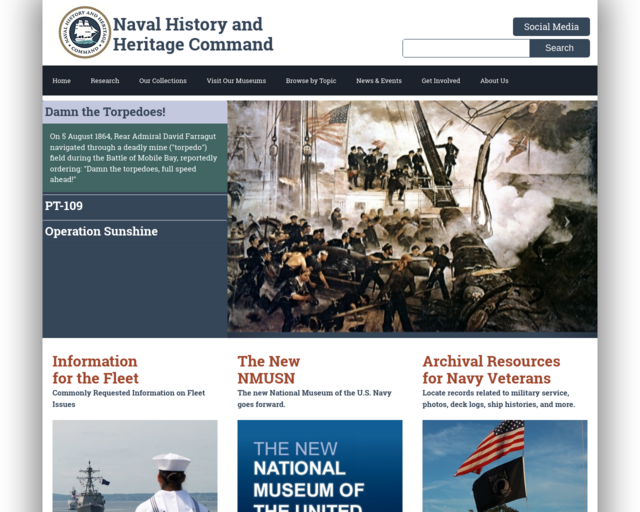
Task: Click the Farragut description text on the slide
Action: click(133, 158)
